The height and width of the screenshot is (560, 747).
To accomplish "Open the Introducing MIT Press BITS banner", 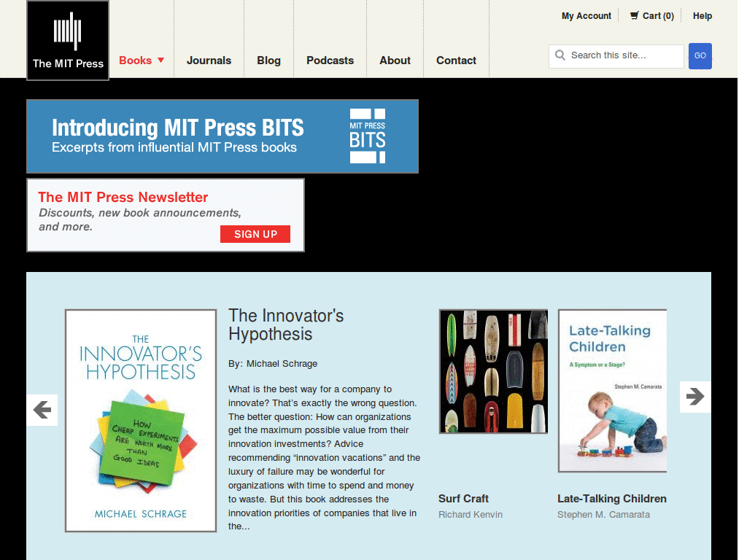I will (222, 136).
